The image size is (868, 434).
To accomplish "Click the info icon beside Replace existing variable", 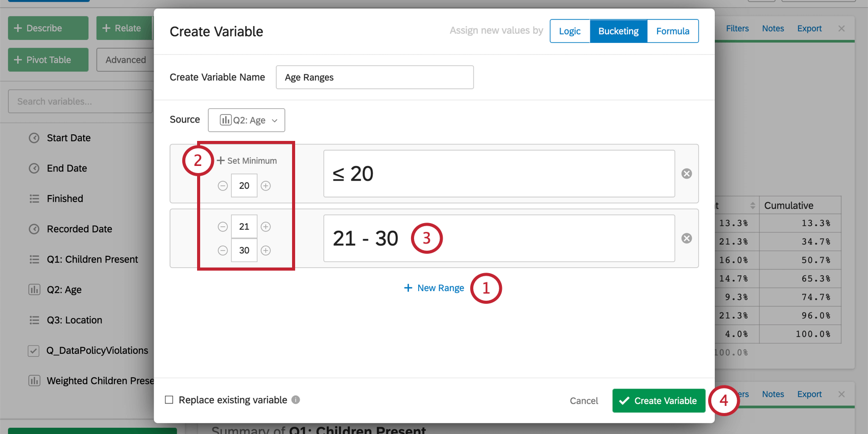I will pos(296,400).
